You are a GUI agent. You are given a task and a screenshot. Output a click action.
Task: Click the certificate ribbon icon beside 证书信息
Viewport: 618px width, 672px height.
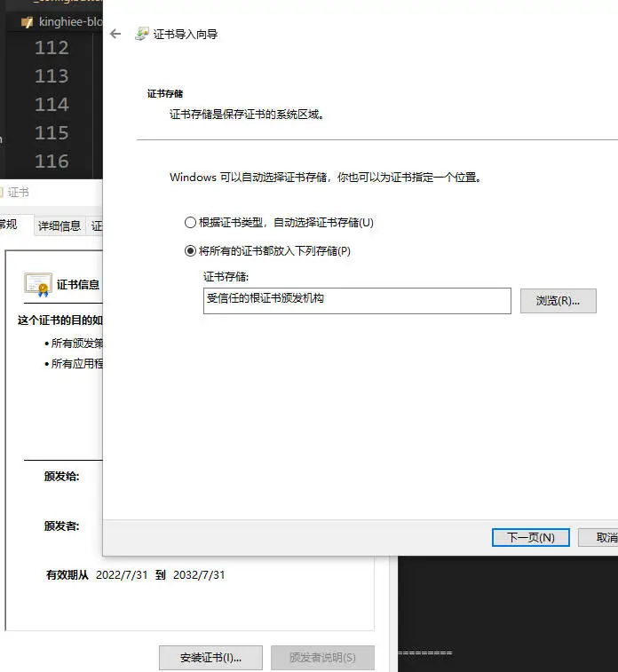click(38, 285)
